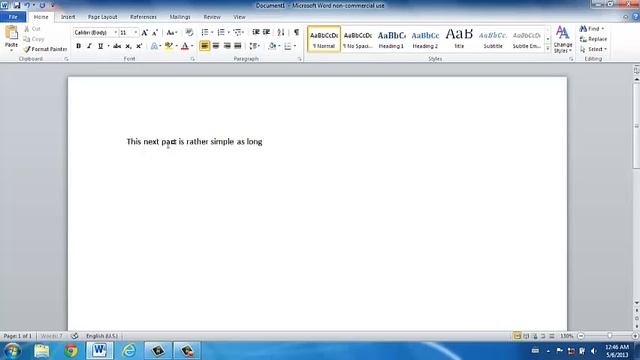640x360 pixels.
Task: Switch to the Mailings tab
Action: pos(180,17)
